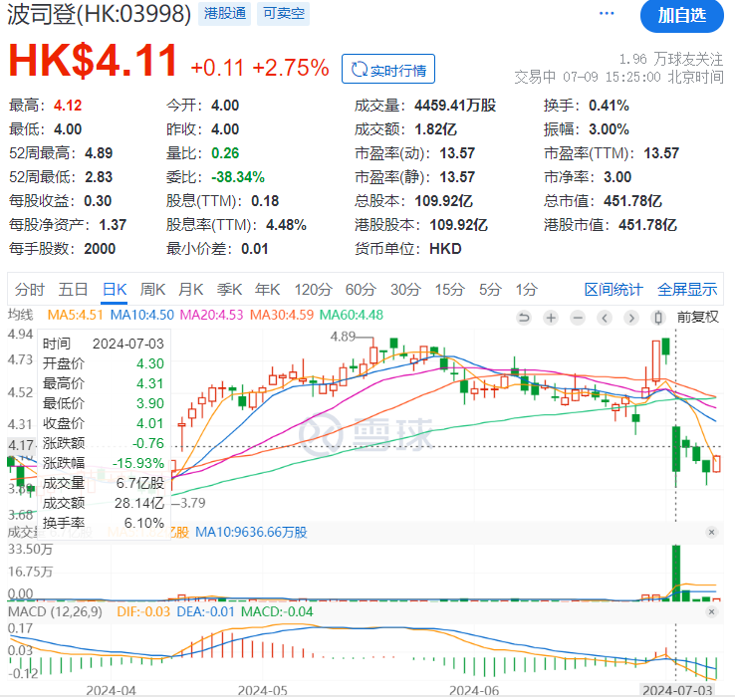Open the 区间统计 range statistics link

(x=613, y=290)
